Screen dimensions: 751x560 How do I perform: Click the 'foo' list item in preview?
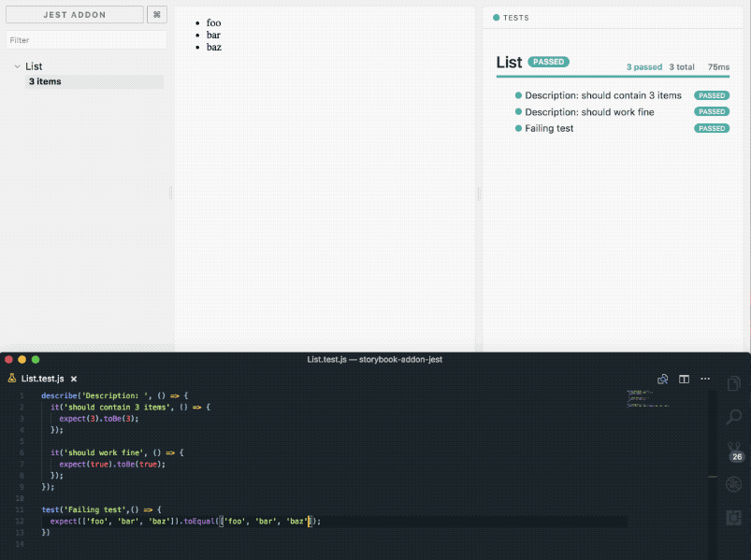tap(213, 23)
